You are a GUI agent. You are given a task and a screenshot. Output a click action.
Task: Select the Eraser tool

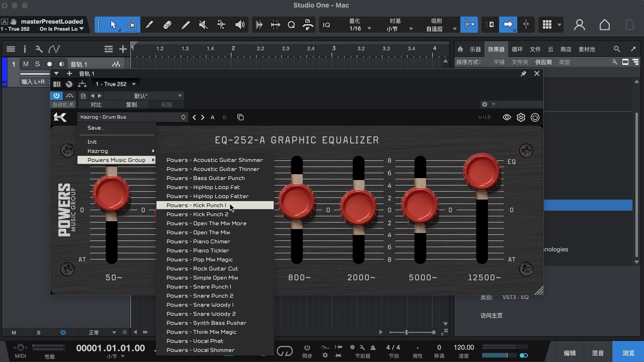click(167, 24)
